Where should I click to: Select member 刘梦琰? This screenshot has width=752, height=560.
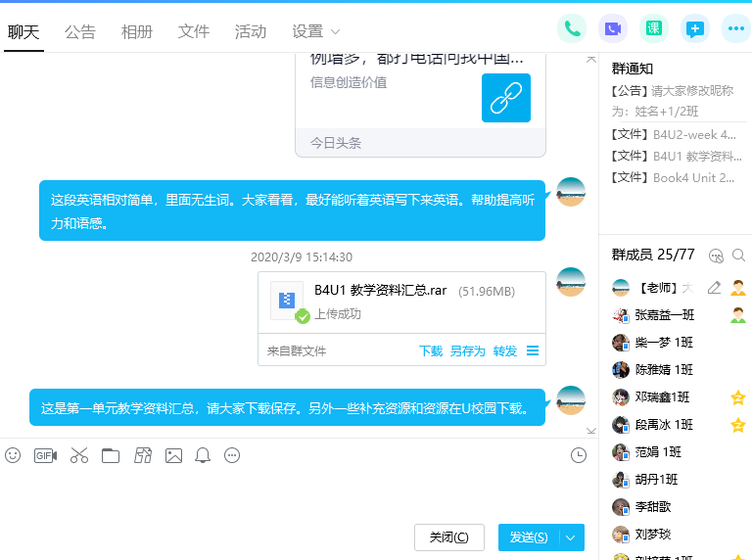677,535
